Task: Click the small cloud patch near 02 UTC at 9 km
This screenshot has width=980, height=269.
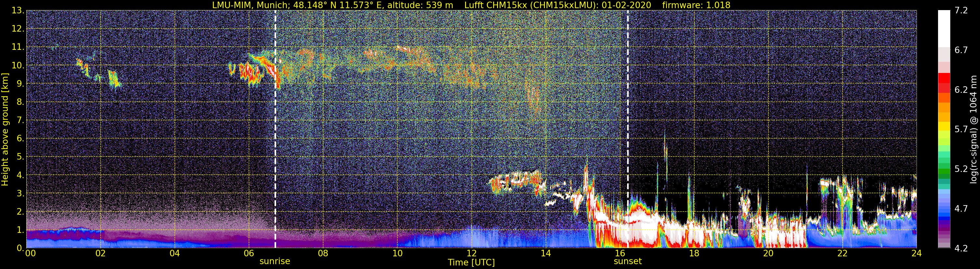Action: pos(114,78)
